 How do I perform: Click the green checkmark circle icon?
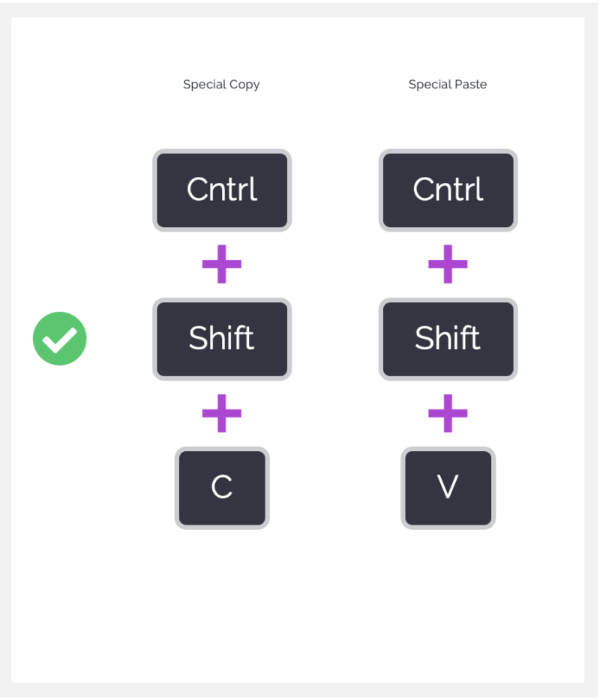60,339
